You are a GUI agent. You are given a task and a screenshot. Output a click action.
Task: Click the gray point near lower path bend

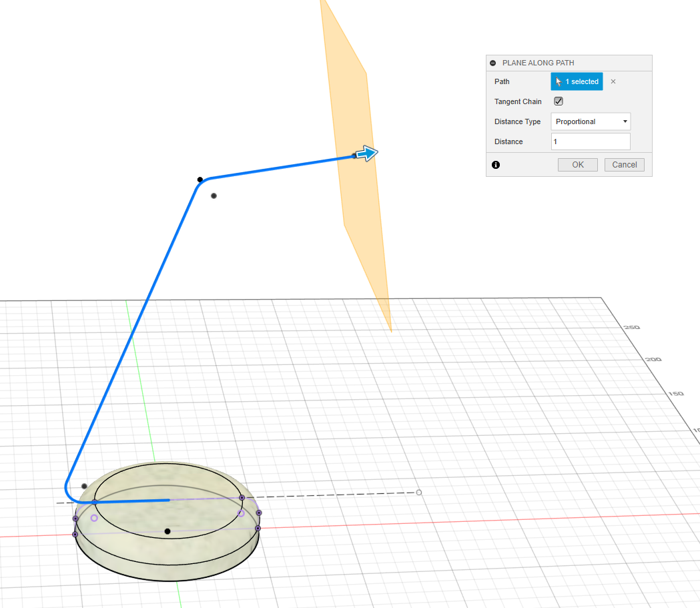[84, 486]
